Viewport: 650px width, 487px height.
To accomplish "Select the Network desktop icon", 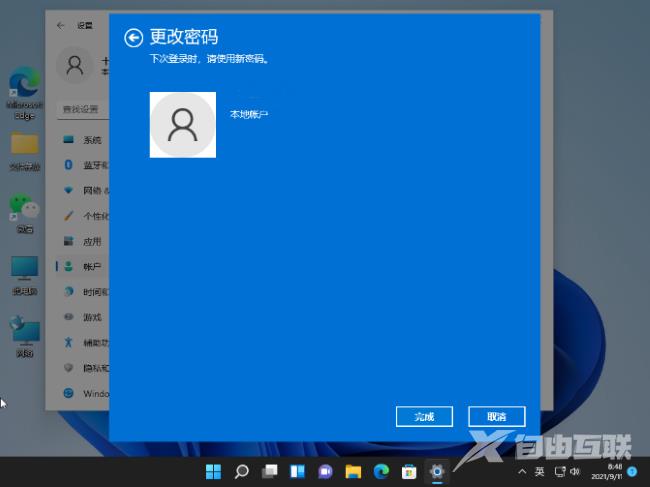I will click(24, 337).
